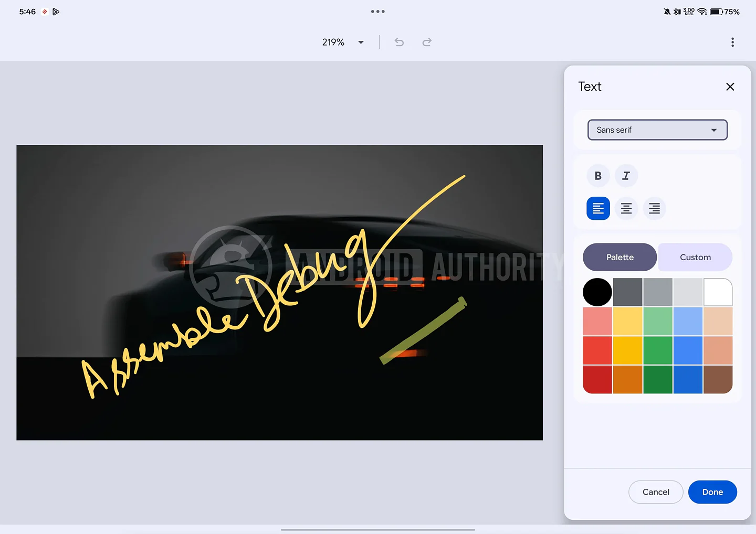Tap the Wi-Fi status icon

coord(702,12)
